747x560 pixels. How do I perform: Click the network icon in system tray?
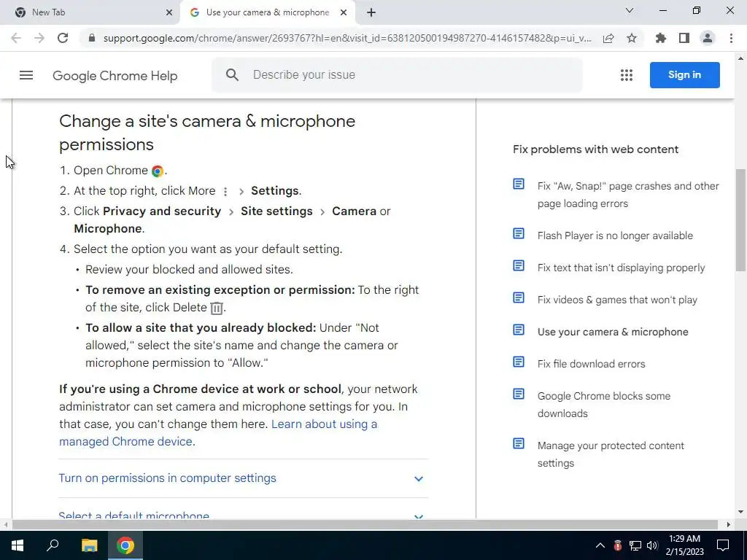[635, 545]
